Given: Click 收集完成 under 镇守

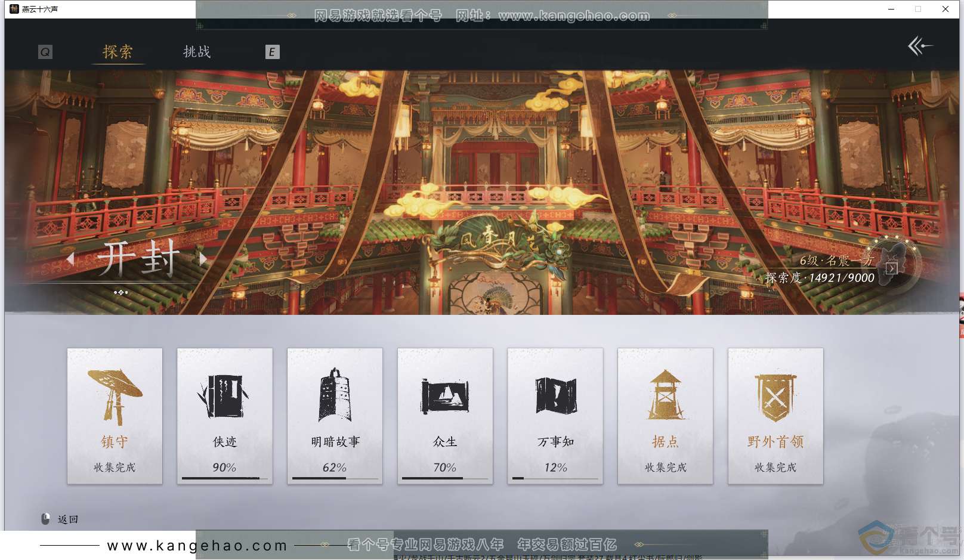Looking at the screenshot, I should (115, 468).
